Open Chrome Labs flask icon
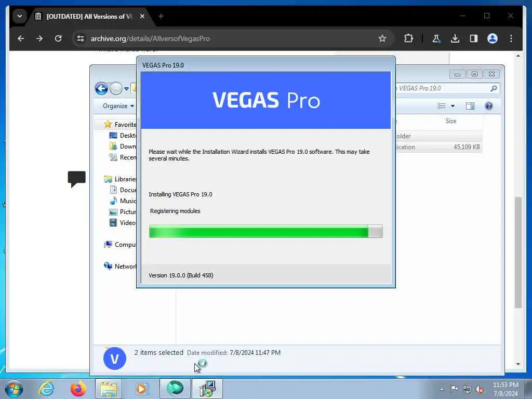Image resolution: width=532 pixels, height=399 pixels. coord(436,38)
